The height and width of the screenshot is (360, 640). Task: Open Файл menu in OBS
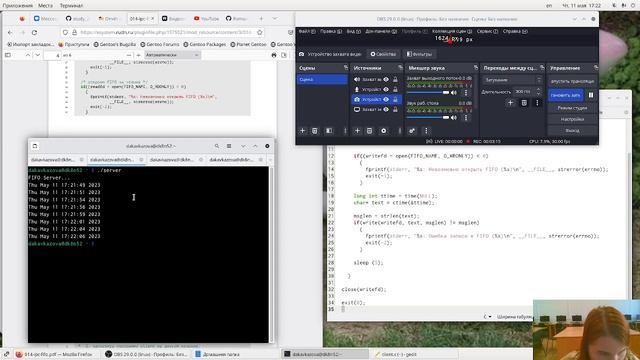tap(307, 31)
